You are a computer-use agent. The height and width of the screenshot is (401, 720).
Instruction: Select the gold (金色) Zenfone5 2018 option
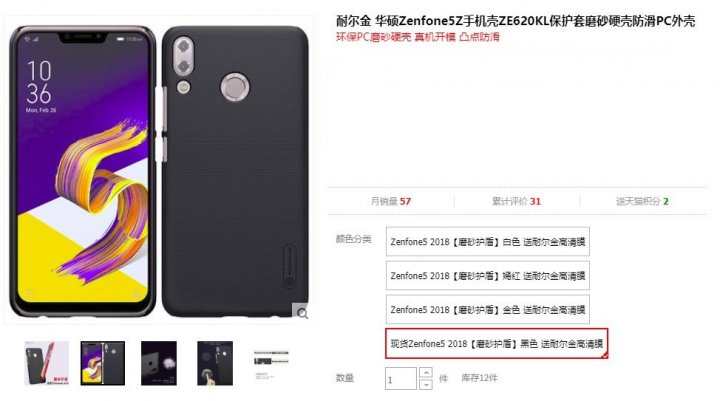point(488,310)
